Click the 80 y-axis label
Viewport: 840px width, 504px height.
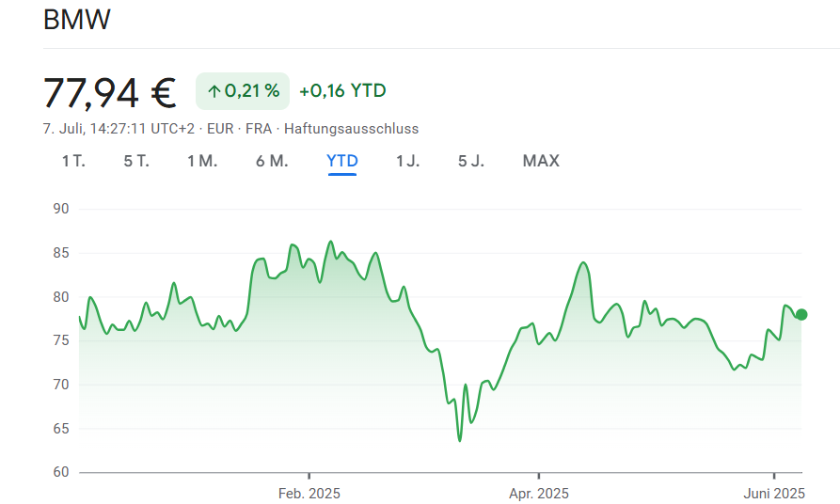61,297
